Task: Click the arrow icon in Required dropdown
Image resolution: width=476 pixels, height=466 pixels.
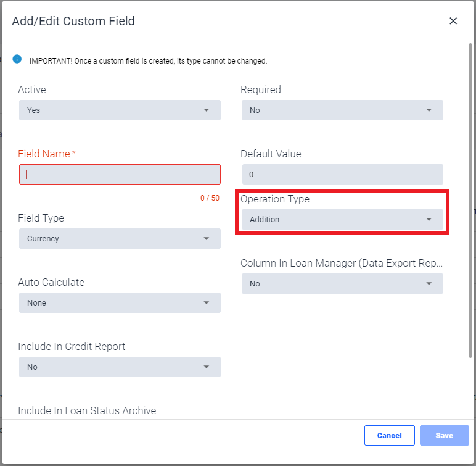Action: coord(429,110)
